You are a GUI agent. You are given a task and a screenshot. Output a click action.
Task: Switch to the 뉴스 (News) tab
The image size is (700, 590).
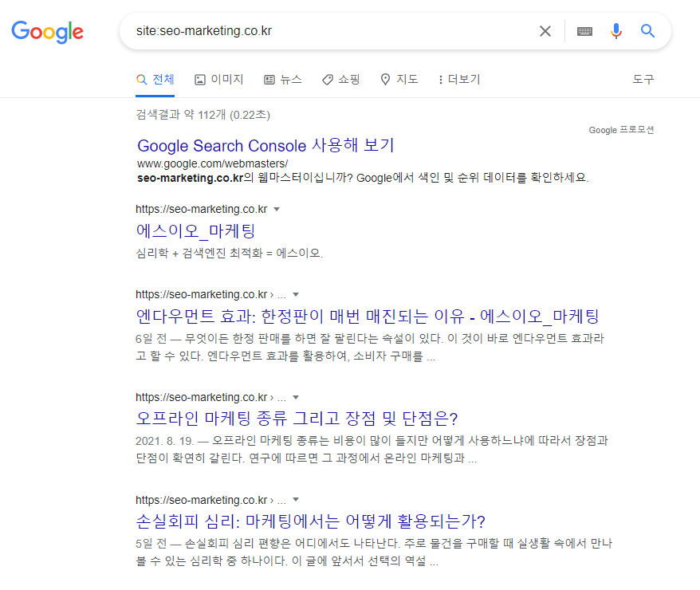[282, 80]
